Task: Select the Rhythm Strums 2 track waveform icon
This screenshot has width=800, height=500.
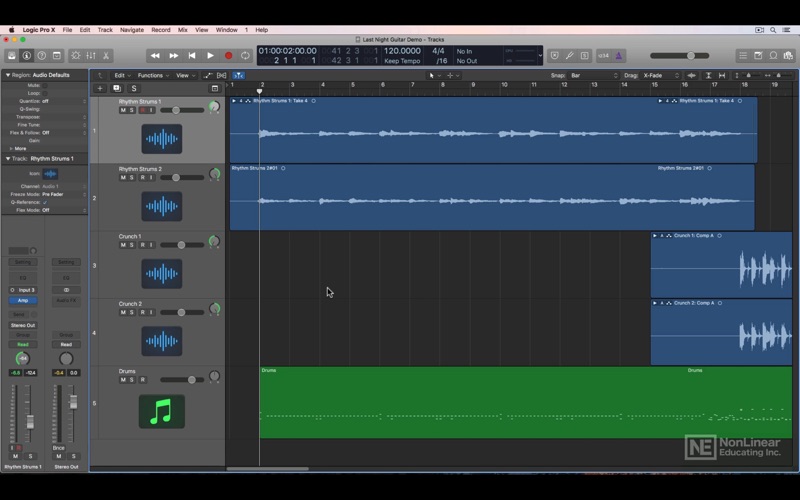Action: [x=162, y=206]
